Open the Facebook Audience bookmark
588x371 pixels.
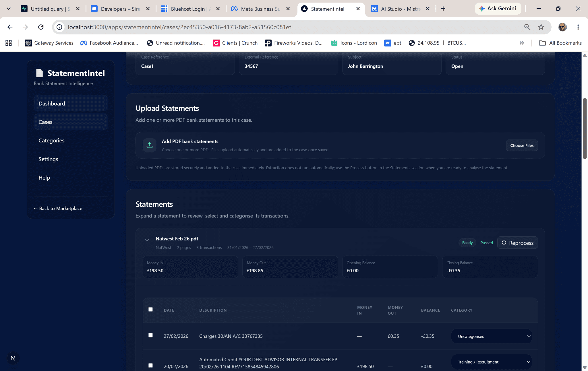[x=109, y=43]
